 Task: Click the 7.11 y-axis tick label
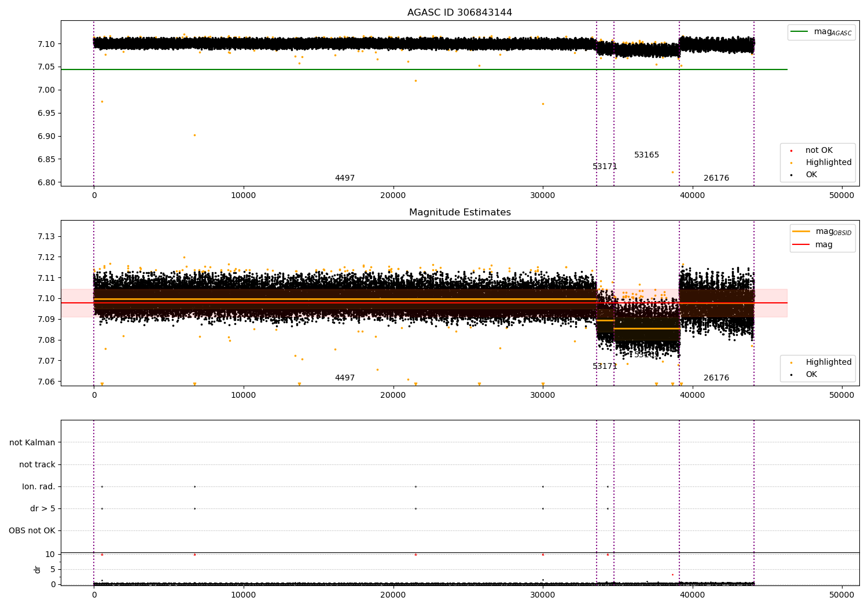click(46, 279)
